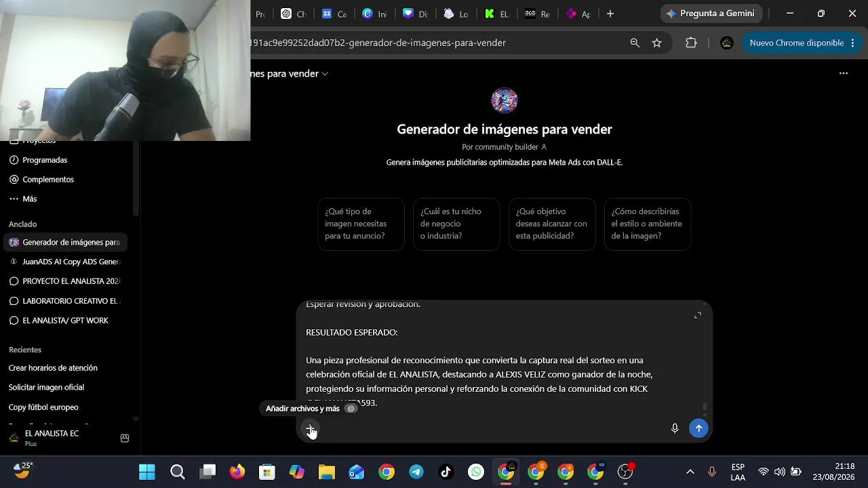The height and width of the screenshot is (488, 868).
Task: Open File Explorer from the taskbar
Action: [x=327, y=472]
